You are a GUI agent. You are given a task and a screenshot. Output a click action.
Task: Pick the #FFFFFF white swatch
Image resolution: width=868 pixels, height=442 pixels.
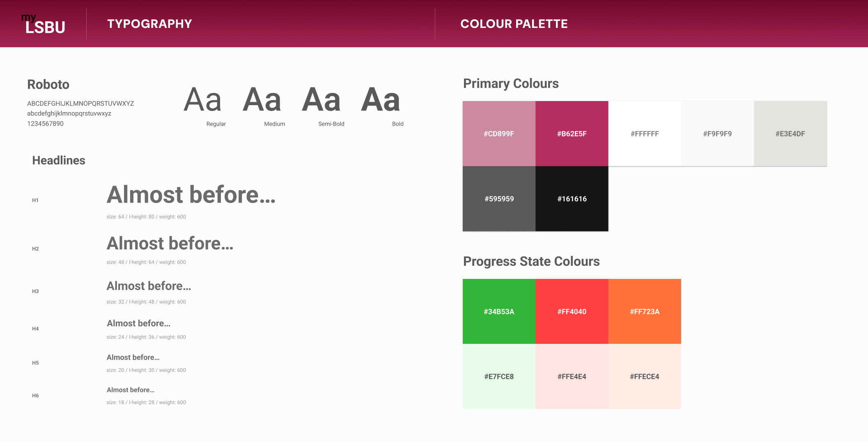pyautogui.click(x=645, y=134)
